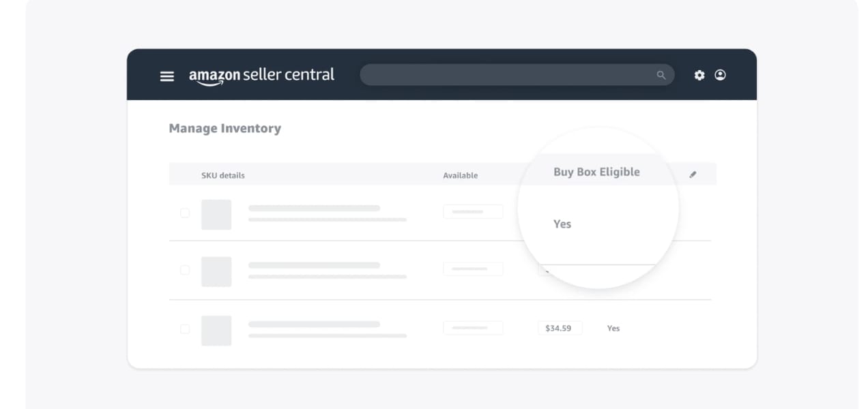Check the third inventory row checkbox
This screenshot has height=409, width=868.
pyautogui.click(x=185, y=329)
